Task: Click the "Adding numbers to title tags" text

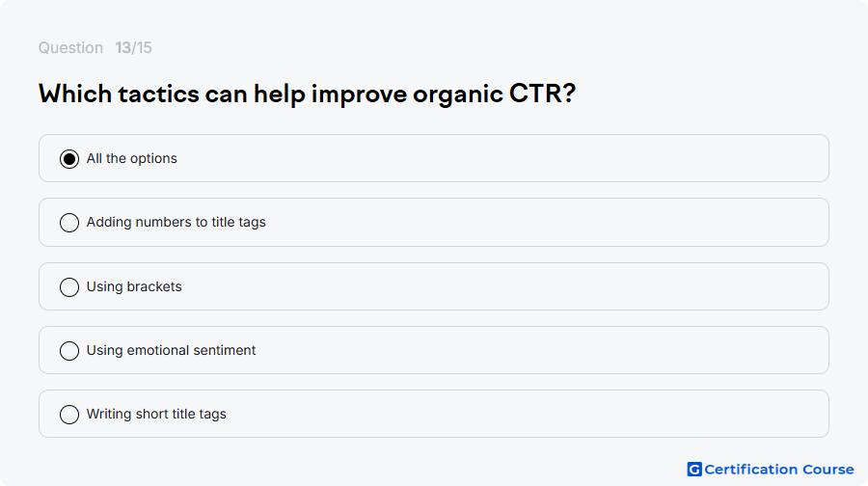Action: (176, 222)
